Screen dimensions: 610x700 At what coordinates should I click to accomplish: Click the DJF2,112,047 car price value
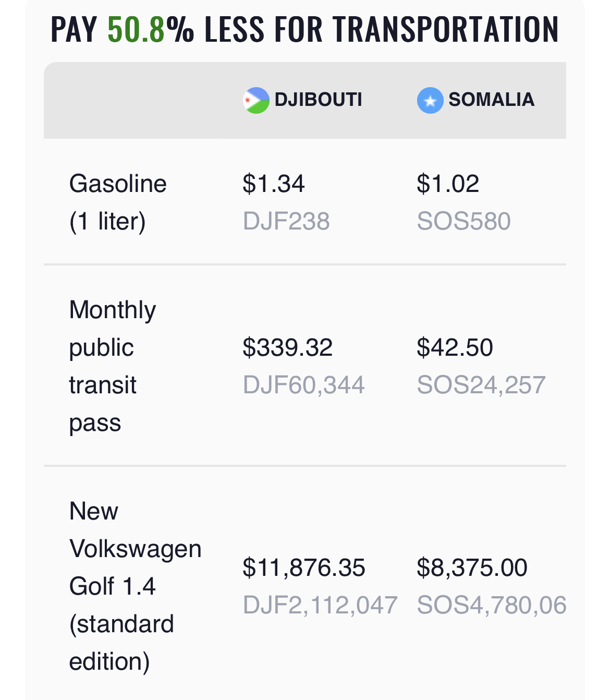pyautogui.click(x=320, y=605)
